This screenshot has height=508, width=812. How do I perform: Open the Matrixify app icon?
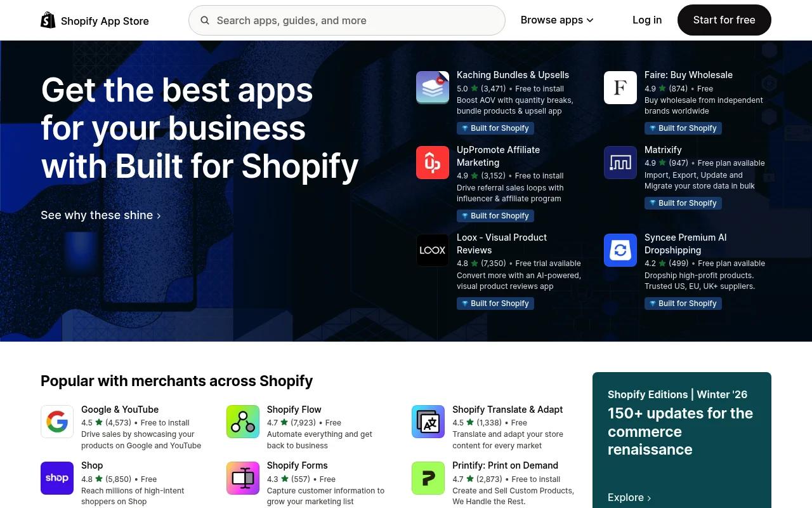click(620, 162)
